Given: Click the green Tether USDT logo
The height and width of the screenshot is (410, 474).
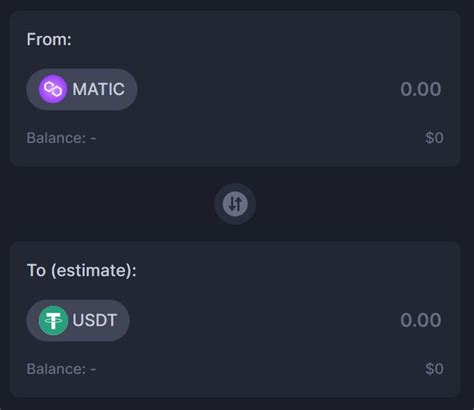Looking at the screenshot, I should tap(53, 320).
